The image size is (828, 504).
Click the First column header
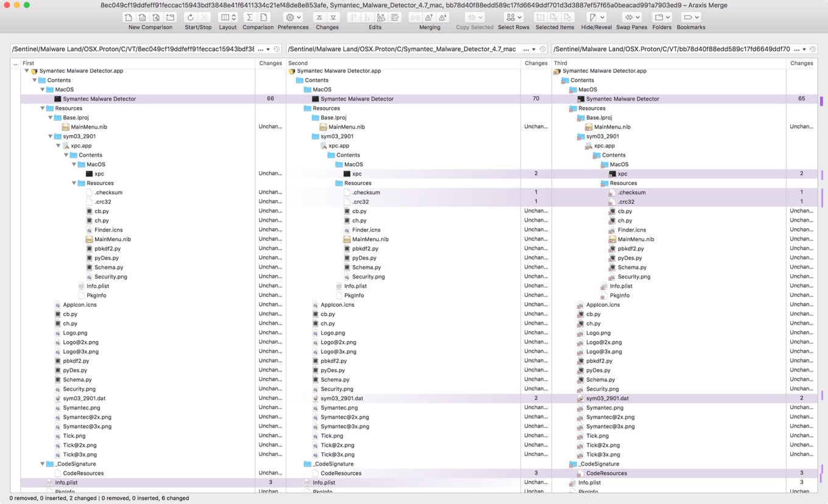click(138, 63)
